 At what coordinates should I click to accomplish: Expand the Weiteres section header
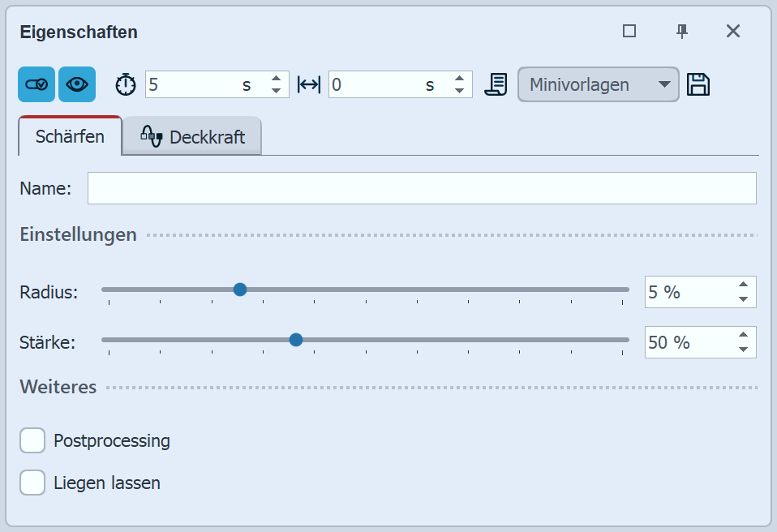[x=58, y=387]
